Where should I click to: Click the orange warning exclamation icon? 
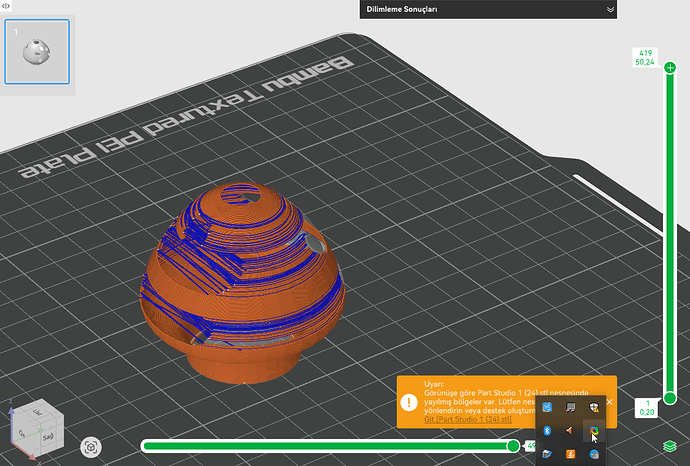(409, 402)
